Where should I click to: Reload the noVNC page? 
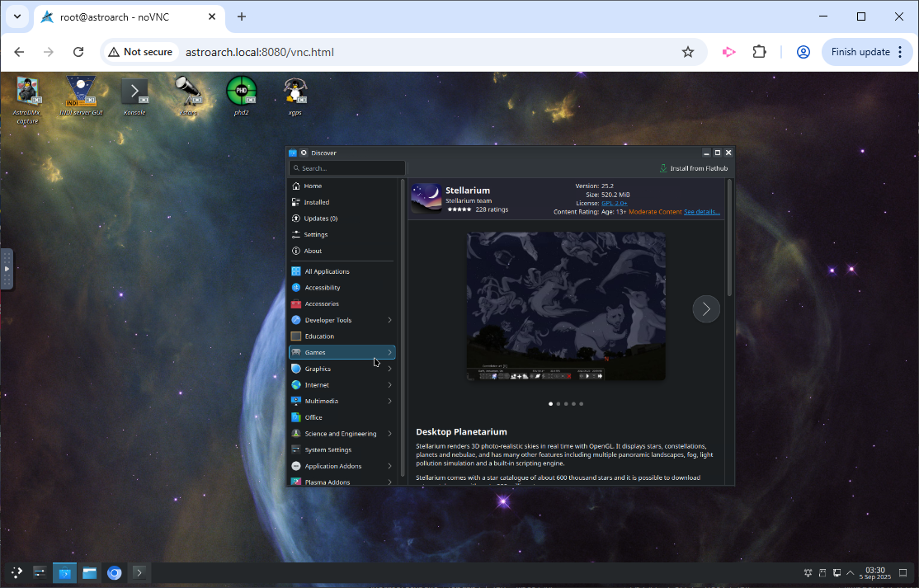(x=78, y=52)
